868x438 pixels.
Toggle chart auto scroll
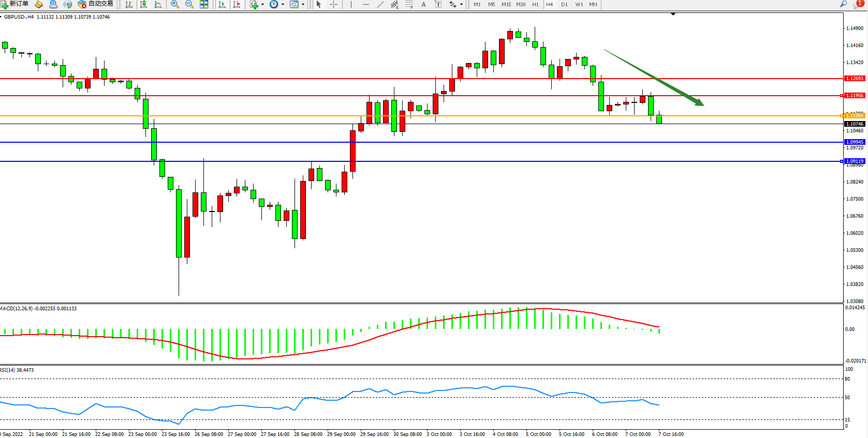[222, 4]
